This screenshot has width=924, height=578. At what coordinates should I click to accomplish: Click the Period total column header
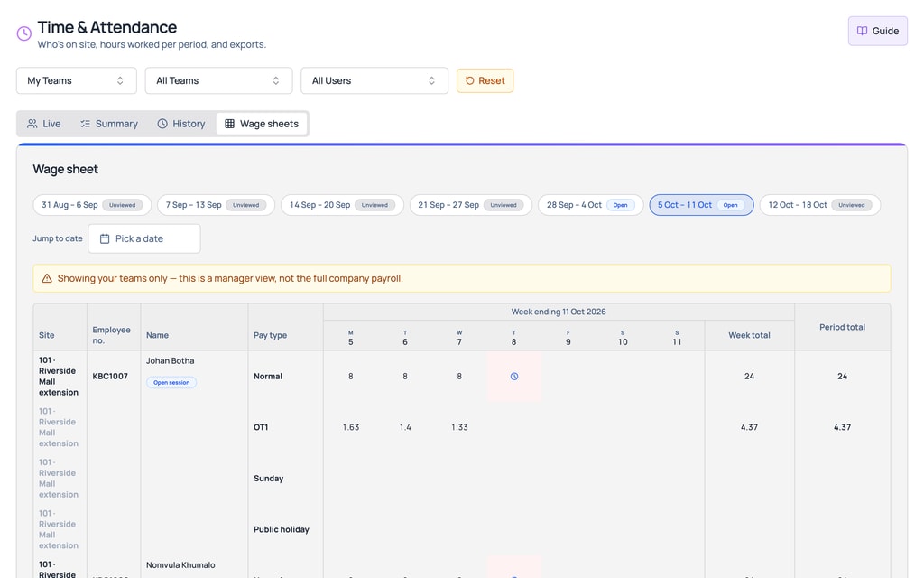pos(842,327)
